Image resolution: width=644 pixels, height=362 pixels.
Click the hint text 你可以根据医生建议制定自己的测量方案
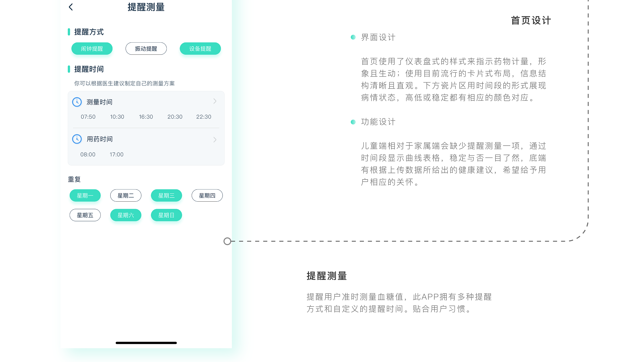tap(124, 83)
